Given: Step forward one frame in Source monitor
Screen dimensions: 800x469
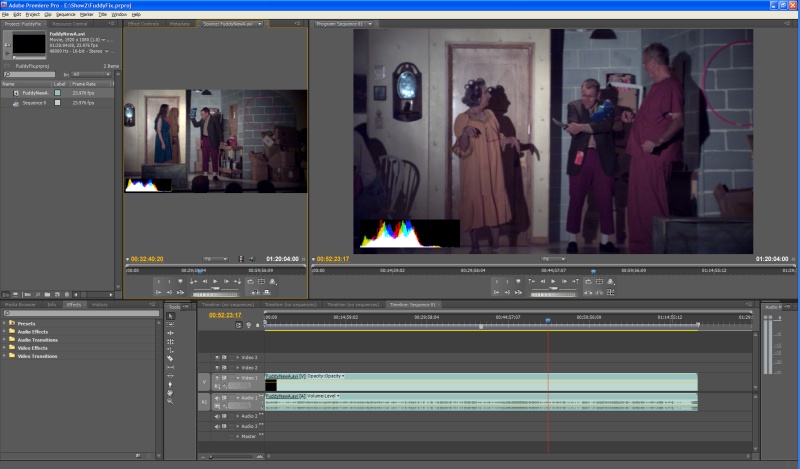Looking at the screenshot, I should [x=226, y=282].
